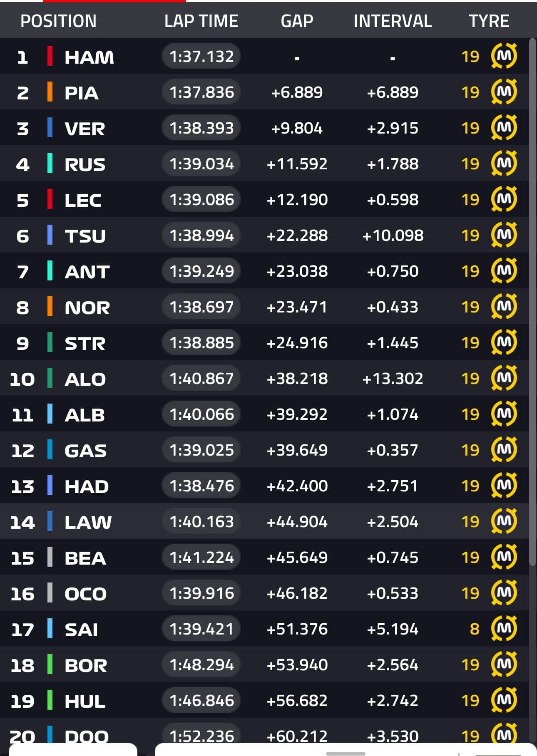Select the INTERVAL column header

click(x=393, y=21)
